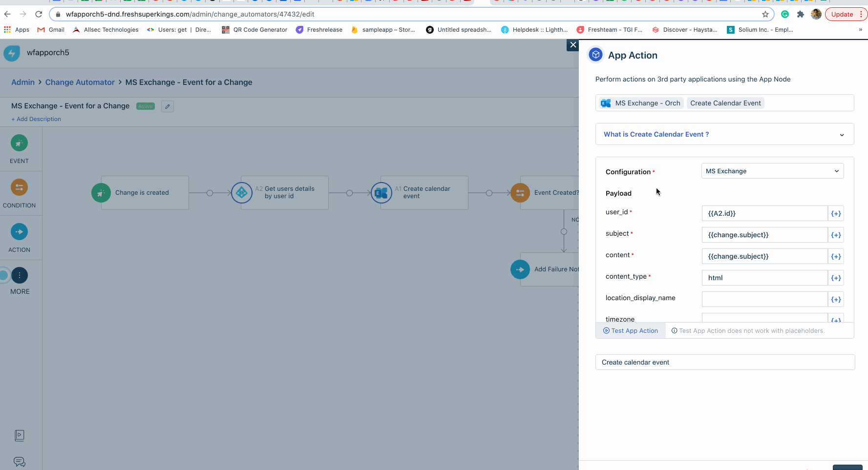The image size is (868, 470).
Task: Insert placeholder for the user_id field
Action: [836, 213]
